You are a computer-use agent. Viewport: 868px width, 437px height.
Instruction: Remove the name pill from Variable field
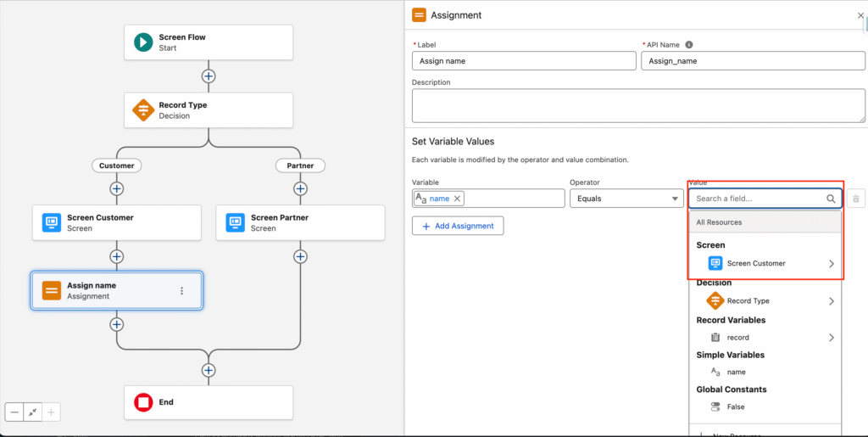click(x=457, y=199)
